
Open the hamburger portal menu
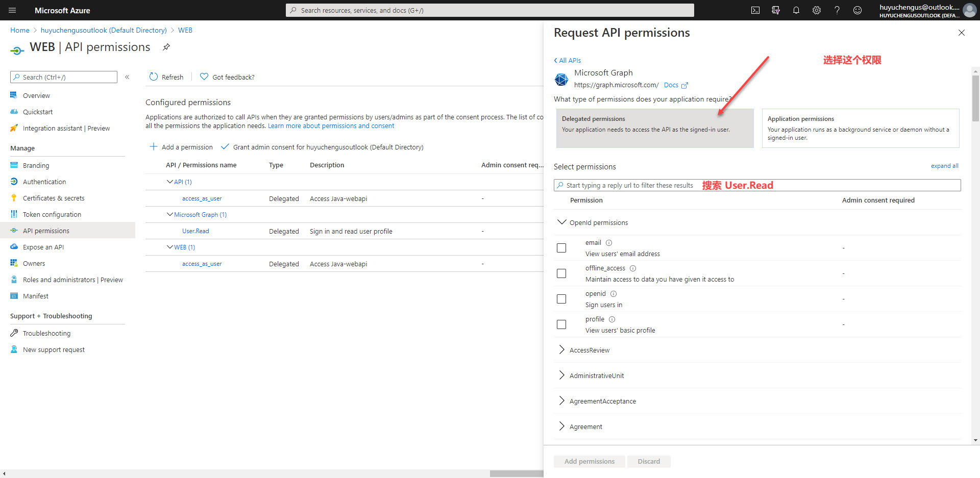tap(13, 10)
